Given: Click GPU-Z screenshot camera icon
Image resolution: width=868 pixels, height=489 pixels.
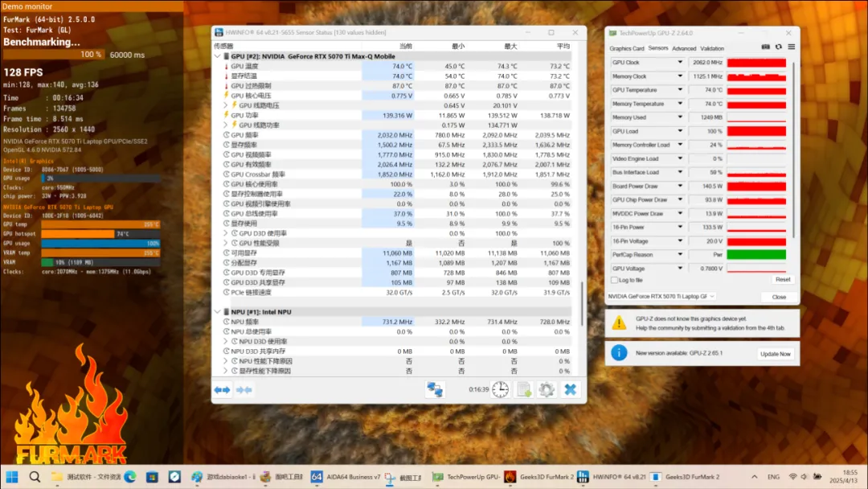Looking at the screenshot, I should pyautogui.click(x=766, y=47).
